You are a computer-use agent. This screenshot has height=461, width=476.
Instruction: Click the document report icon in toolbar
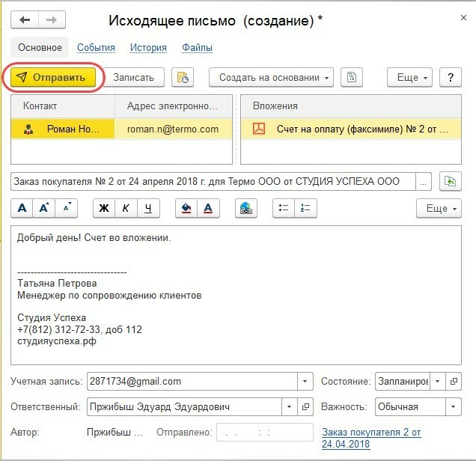[x=352, y=77]
